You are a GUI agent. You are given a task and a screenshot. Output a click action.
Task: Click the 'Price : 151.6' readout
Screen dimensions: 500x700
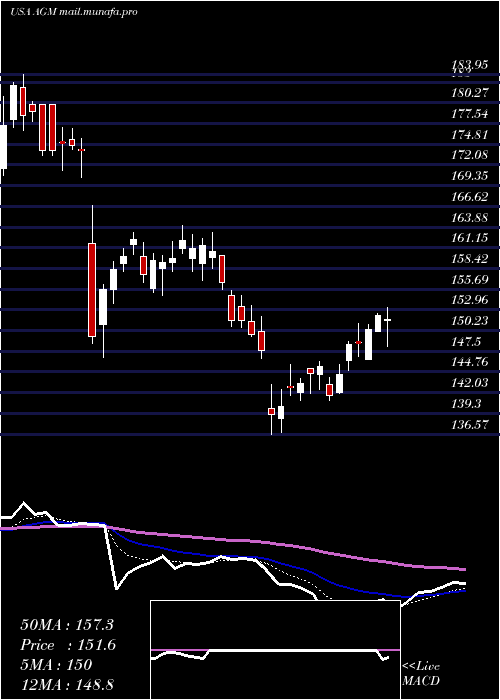[68, 645]
